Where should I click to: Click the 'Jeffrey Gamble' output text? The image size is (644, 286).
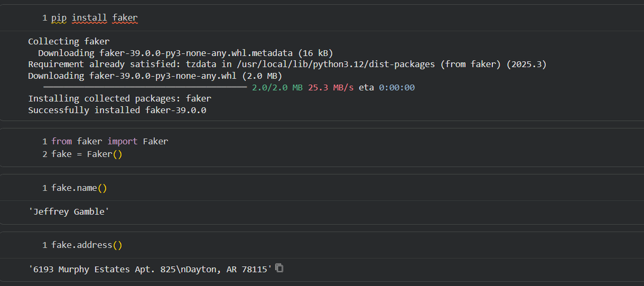[69, 212]
